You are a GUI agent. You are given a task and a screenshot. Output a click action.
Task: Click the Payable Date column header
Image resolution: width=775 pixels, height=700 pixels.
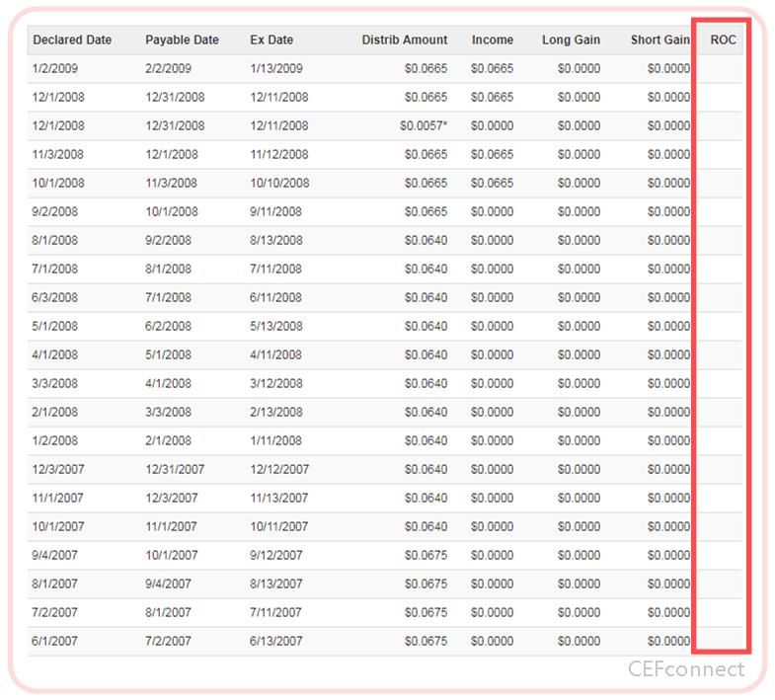[x=182, y=40]
